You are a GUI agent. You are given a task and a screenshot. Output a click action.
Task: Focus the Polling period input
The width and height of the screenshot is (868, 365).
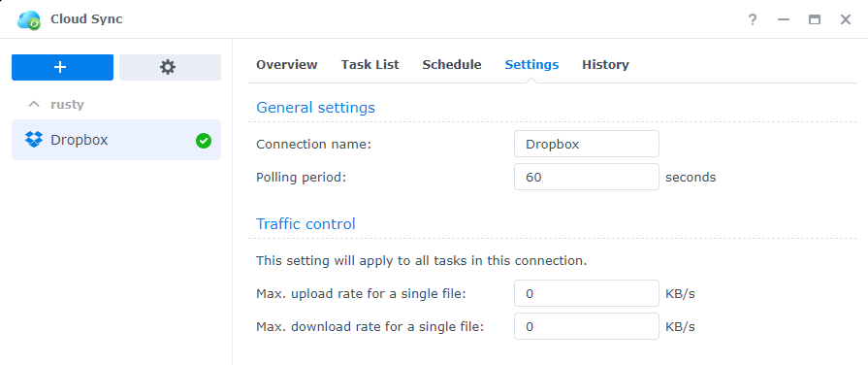coord(586,178)
